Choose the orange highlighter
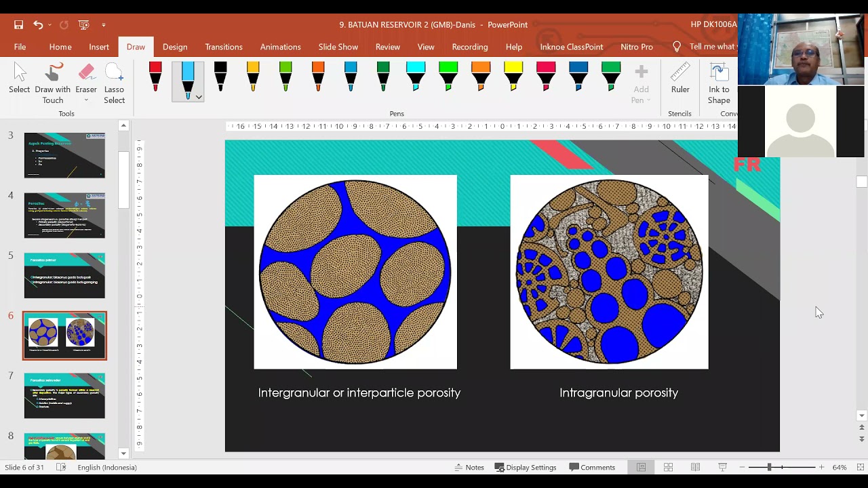868x488 pixels. tap(481, 77)
